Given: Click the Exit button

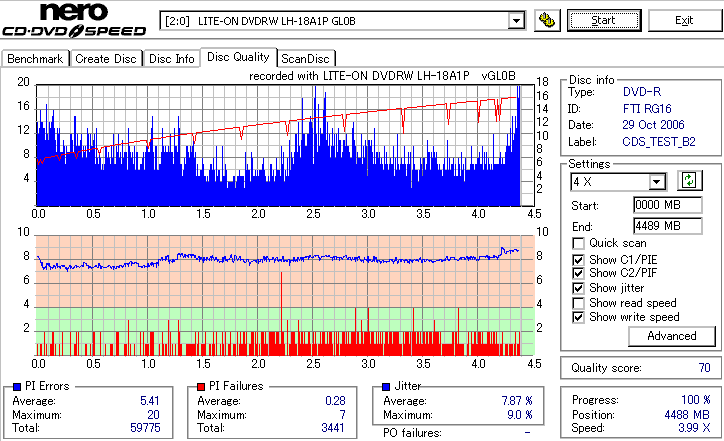Looking at the screenshot, I should point(684,21).
